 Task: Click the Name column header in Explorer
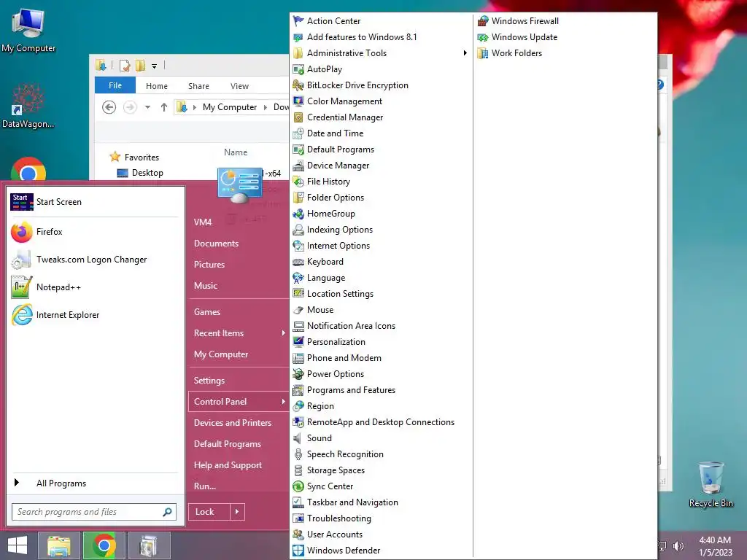click(236, 152)
